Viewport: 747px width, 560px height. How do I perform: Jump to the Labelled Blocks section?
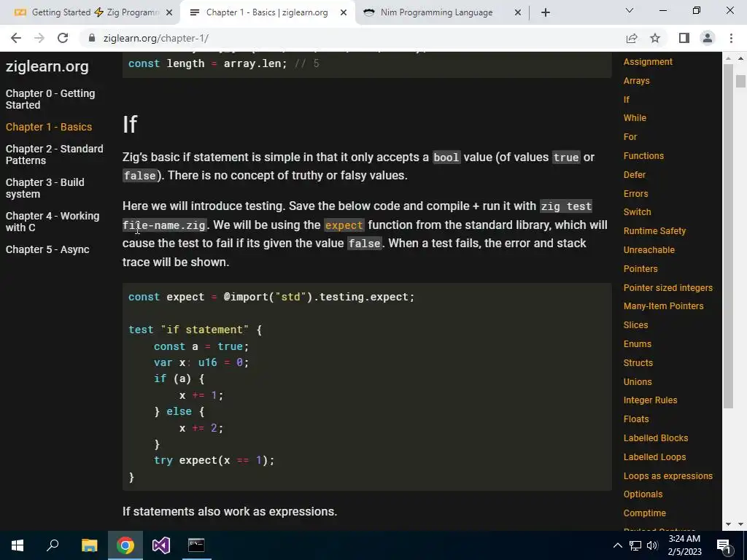click(656, 438)
